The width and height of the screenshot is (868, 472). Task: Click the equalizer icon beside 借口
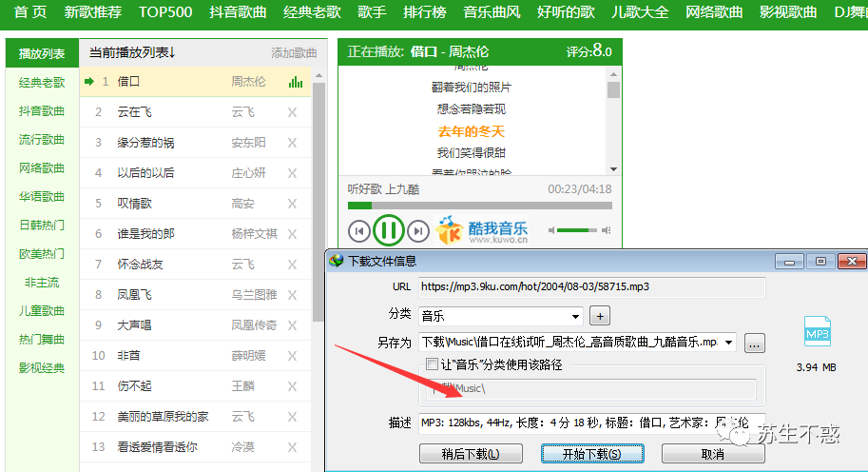pyautogui.click(x=296, y=82)
